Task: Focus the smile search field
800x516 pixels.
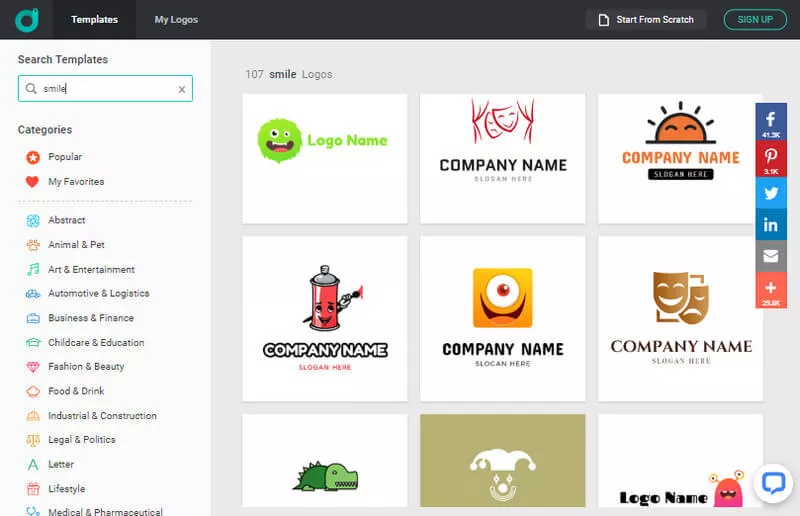Action: 105,88
